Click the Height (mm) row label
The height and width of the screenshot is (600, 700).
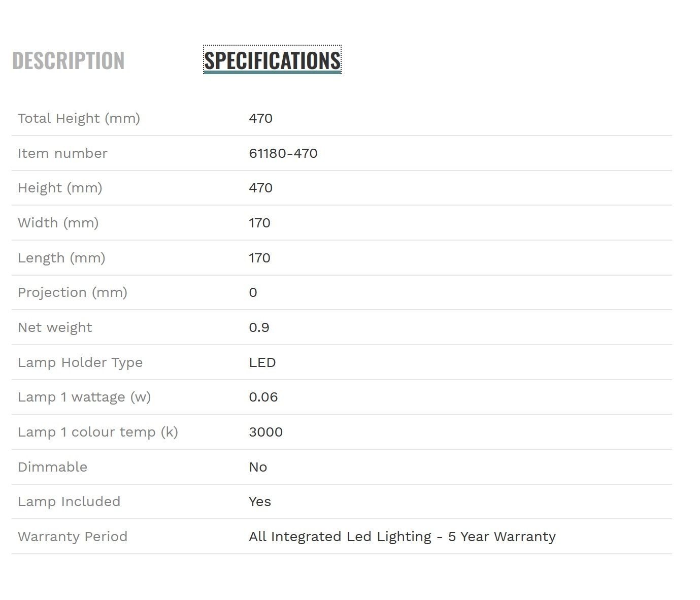(x=60, y=188)
